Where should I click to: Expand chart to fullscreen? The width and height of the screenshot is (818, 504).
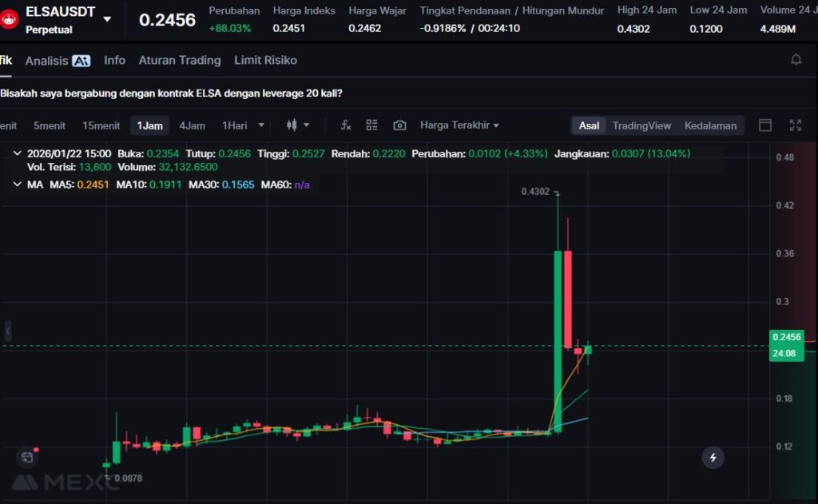(x=796, y=125)
